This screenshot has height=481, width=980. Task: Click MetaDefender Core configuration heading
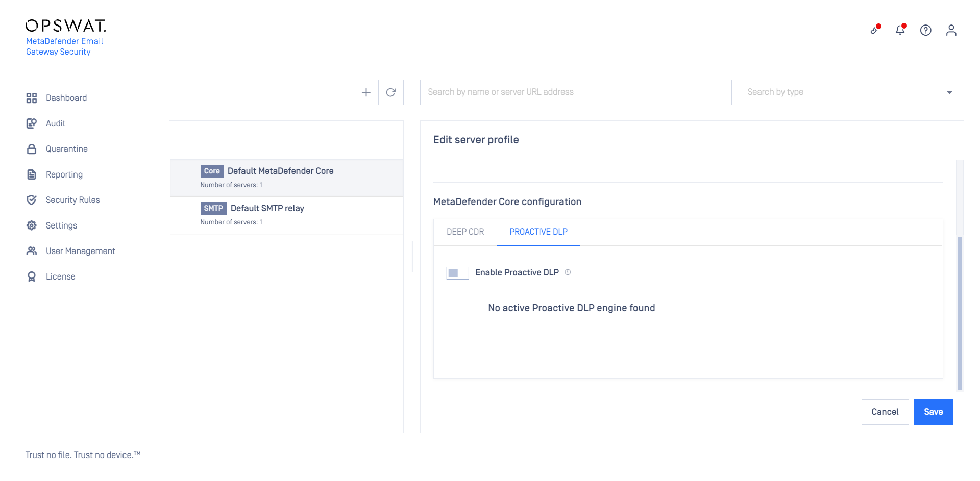[x=507, y=202]
